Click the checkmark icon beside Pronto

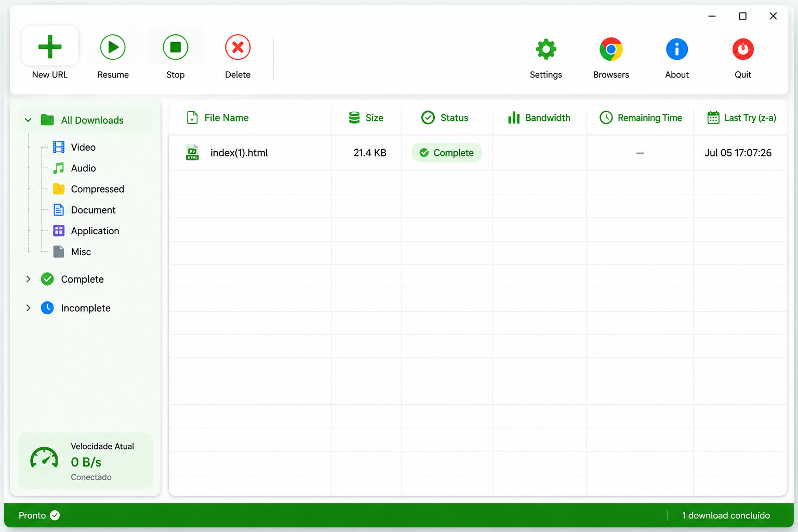coord(55,515)
